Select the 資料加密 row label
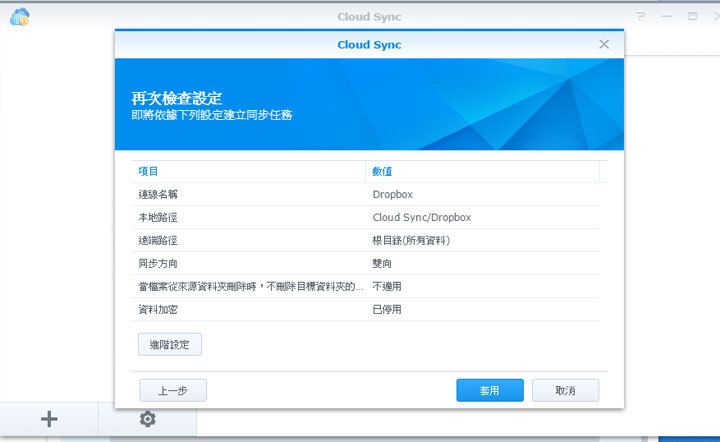Screen dimensions: 720x442 158,309
